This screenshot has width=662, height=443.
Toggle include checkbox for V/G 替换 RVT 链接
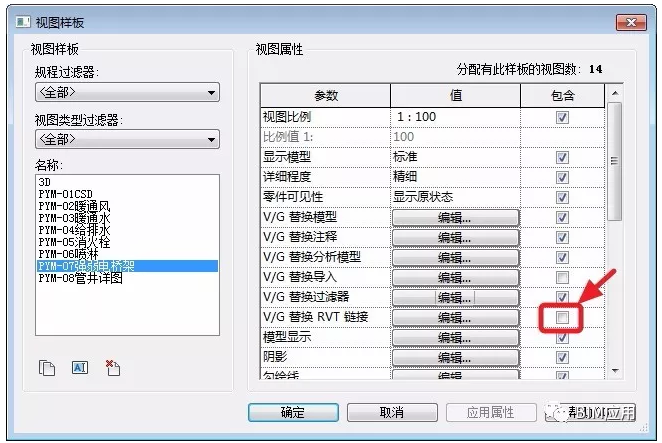[x=562, y=317]
